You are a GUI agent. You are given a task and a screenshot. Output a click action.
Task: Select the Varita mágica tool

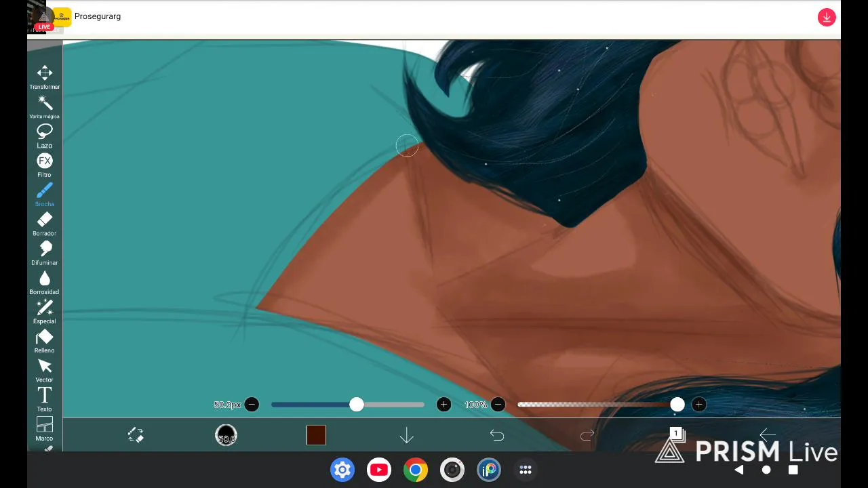tap(45, 106)
